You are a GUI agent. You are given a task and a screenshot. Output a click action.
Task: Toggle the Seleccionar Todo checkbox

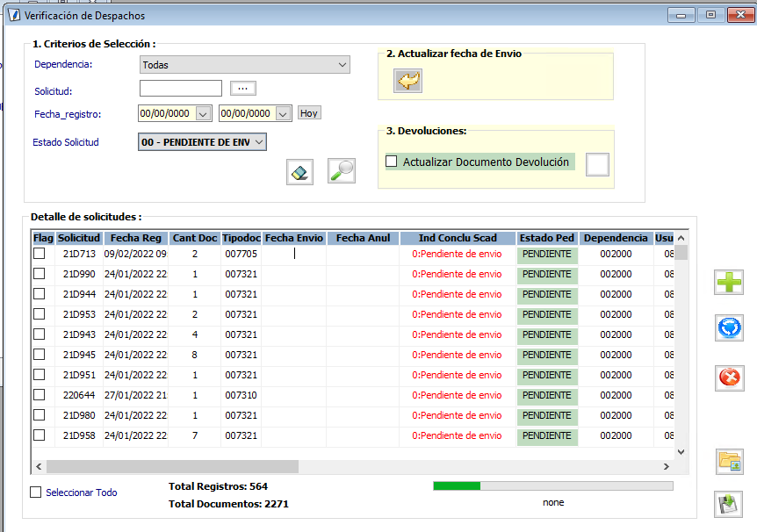click(x=36, y=492)
